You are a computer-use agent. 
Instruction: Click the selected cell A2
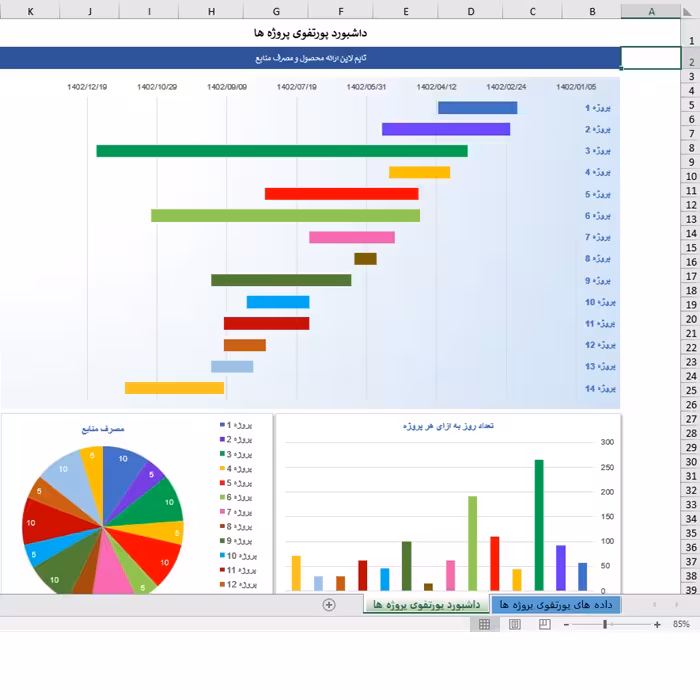pyautogui.click(x=651, y=57)
